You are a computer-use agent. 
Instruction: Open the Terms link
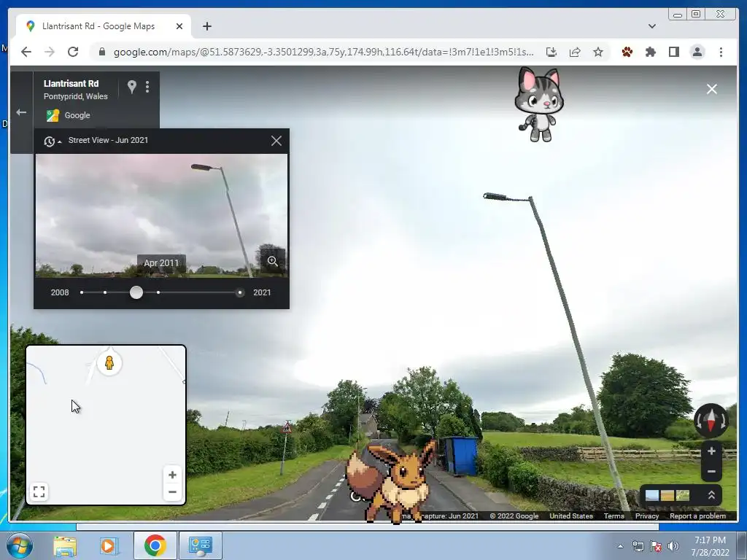614,516
